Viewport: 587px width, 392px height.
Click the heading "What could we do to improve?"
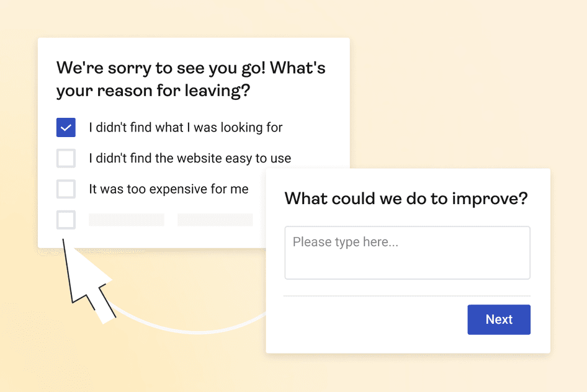point(406,198)
